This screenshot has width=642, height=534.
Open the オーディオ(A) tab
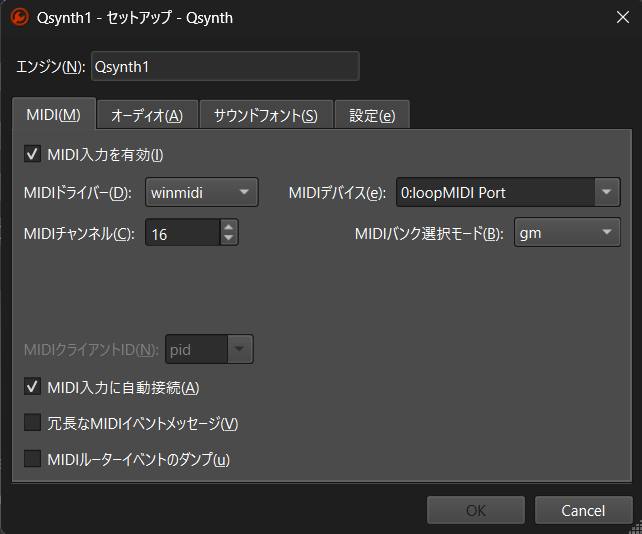click(147, 115)
